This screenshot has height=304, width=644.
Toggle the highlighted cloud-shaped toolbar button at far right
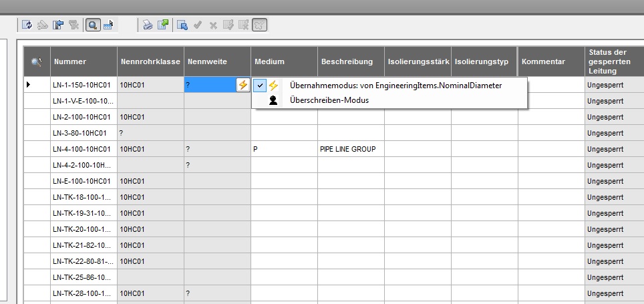(260, 25)
